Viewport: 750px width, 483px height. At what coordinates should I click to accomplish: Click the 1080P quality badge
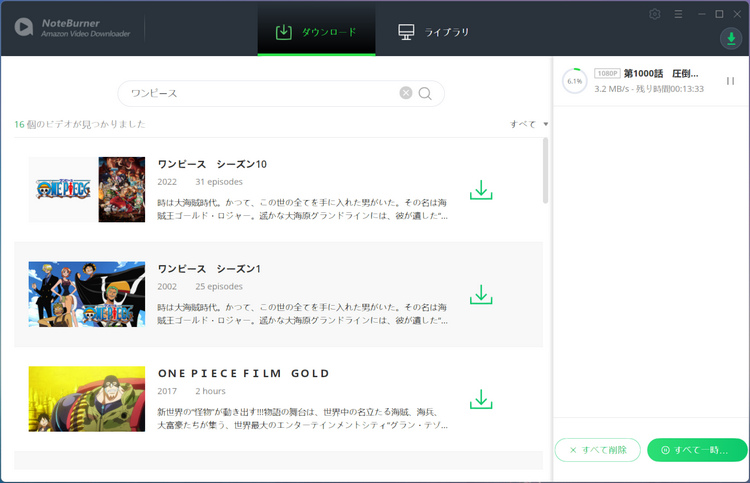tap(607, 73)
